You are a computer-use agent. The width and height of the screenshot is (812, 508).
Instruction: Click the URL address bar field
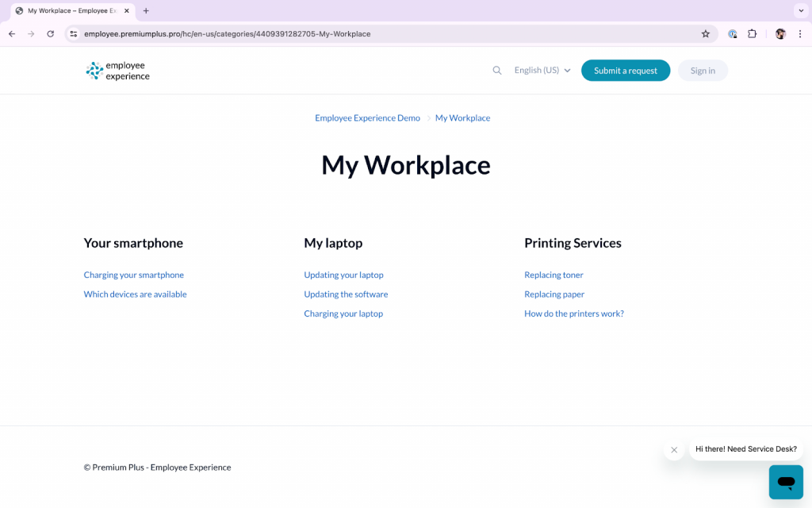pos(381,34)
